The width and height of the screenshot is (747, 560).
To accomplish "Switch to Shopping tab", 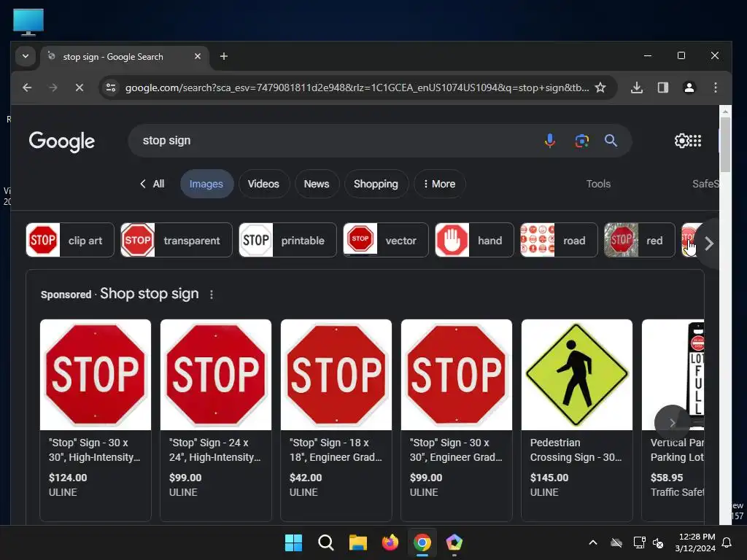I will click(376, 184).
